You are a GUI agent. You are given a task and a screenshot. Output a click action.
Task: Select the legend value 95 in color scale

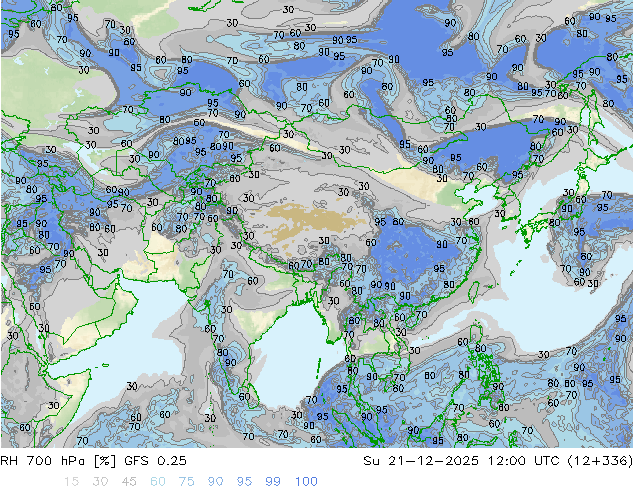coord(244,482)
